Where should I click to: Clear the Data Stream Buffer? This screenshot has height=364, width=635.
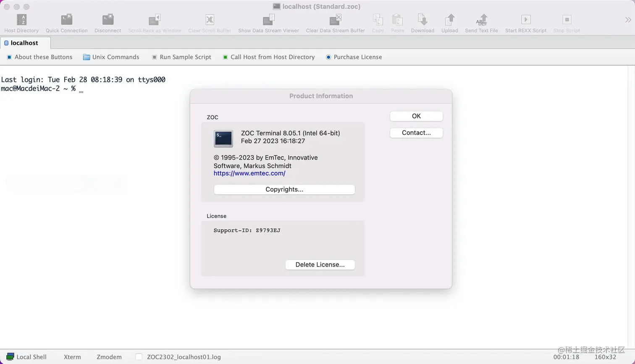pos(335,20)
